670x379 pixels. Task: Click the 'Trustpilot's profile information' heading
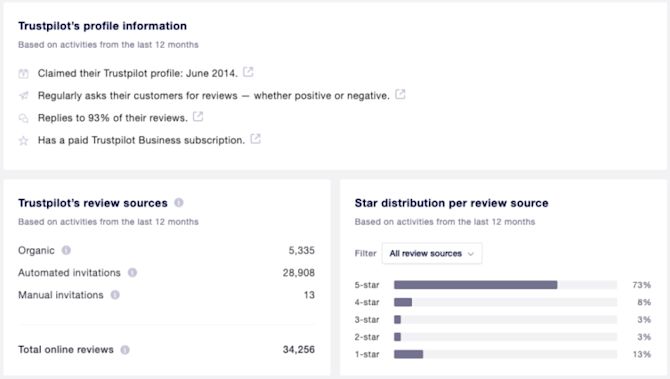click(x=103, y=26)
